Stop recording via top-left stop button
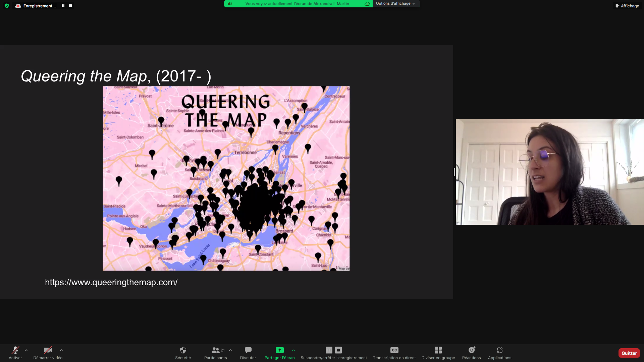Screen dimensions: 644x362 point(70,6)
